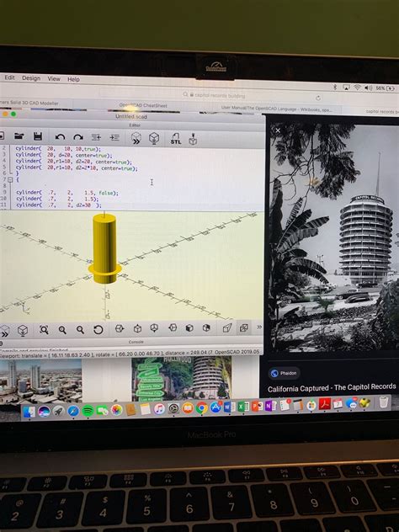Viewport: 399px width, 532px height.
Task: Switch to the Right view
Action: click(120, 328)
